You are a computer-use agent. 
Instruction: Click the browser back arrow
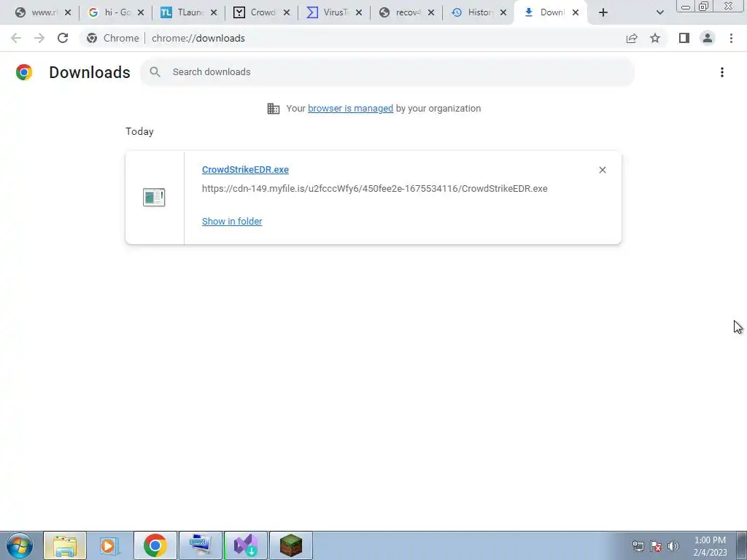pos(16,38)
